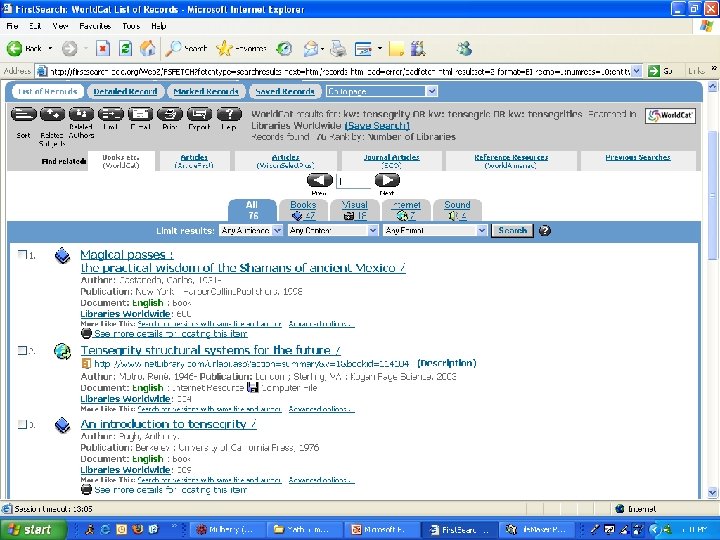Image resolution: width=720 pixels, height=540 pixels.
Task: Open An introduction to tensegrity link
Action: (x=168, y=424)
